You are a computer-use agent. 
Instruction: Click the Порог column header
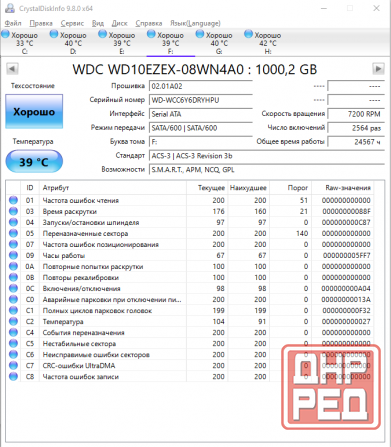tap(290, 188)
